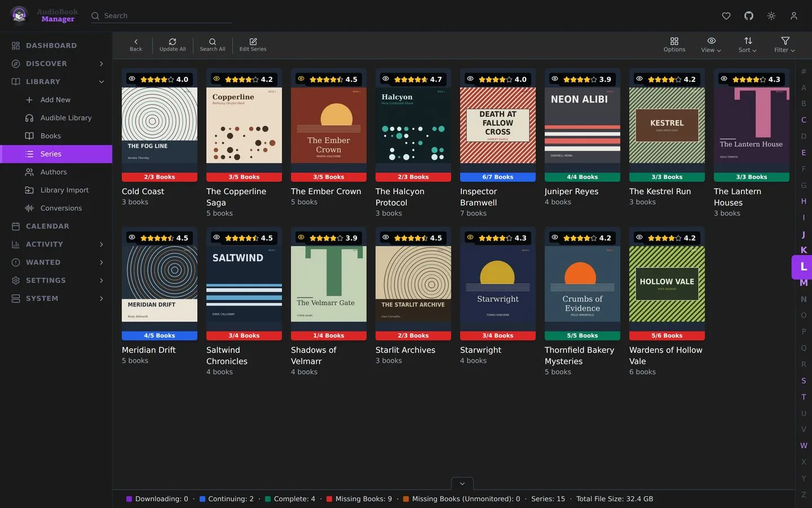Open the Dashboard page
The width and height of the screenshot is (812, 508).
pos(51,46)
